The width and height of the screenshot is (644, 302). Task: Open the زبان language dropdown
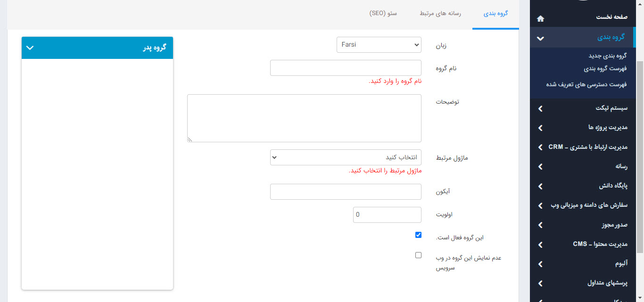[379, 45]
